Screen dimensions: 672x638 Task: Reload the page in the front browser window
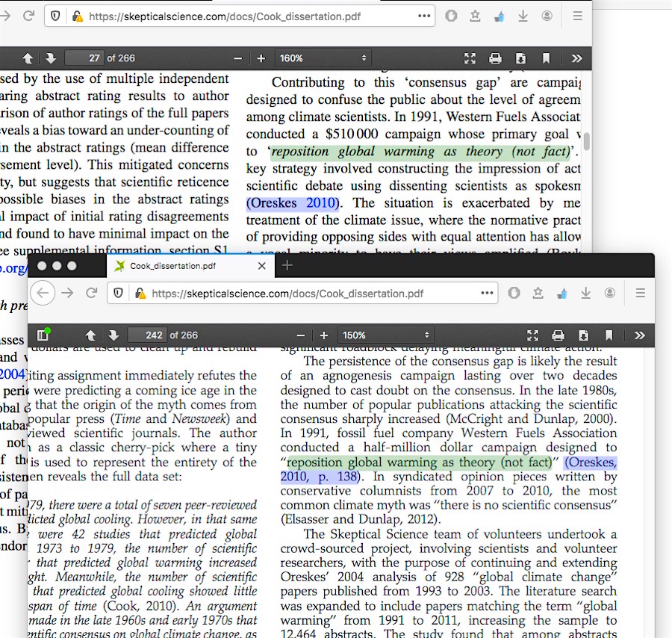92,294
